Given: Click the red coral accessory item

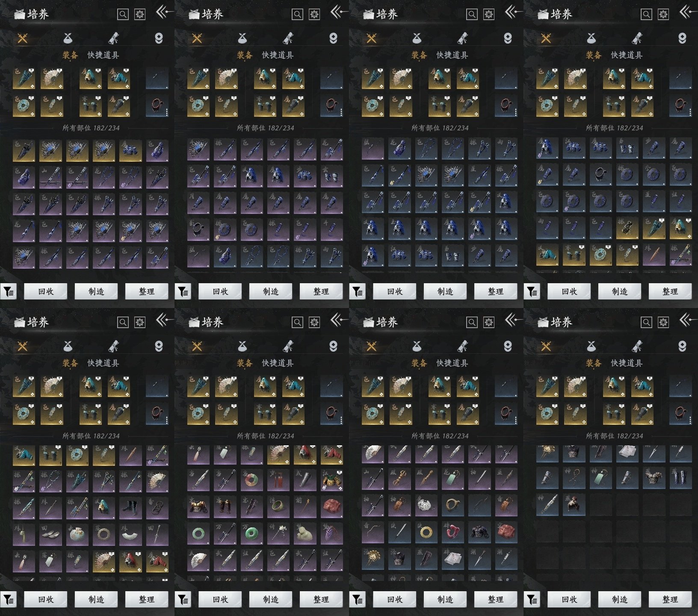Looking at the screenshot, I should tap(453, 533).
